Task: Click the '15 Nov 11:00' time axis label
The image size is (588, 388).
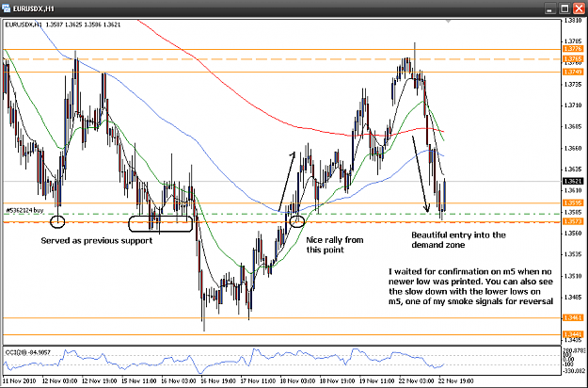Action: pos(139,380)
